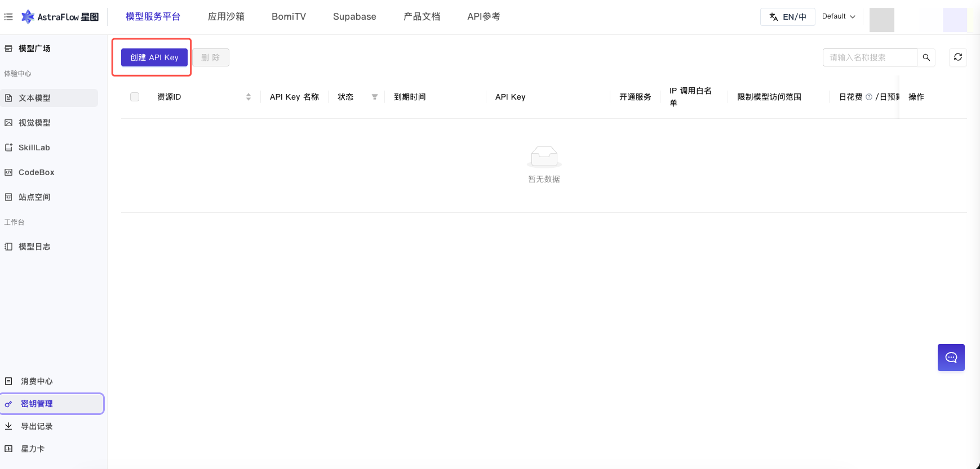Open the chat support floating button
This screenshot has height=469, width=980.
pyautogui.click(x=951, y=358)
